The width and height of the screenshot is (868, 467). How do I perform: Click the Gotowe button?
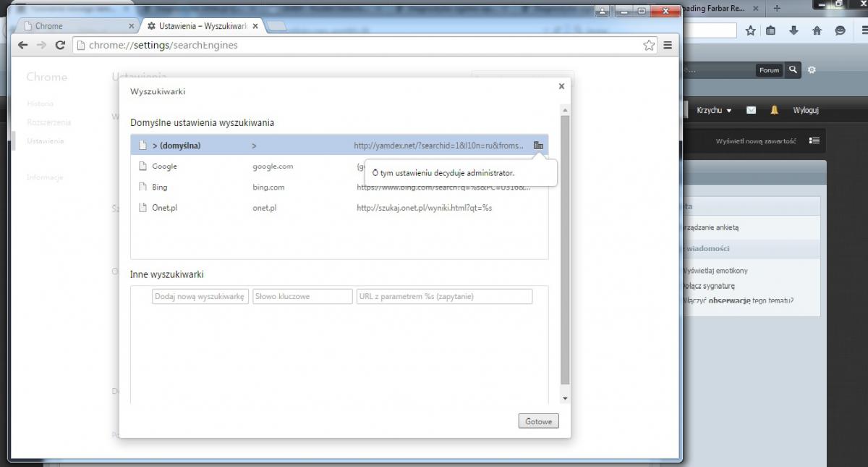click(539, 421)
